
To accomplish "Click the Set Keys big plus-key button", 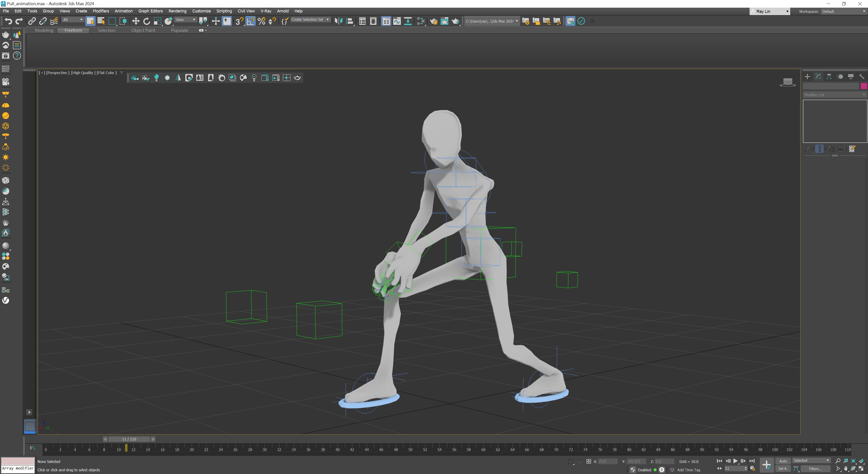I will 766,465.
